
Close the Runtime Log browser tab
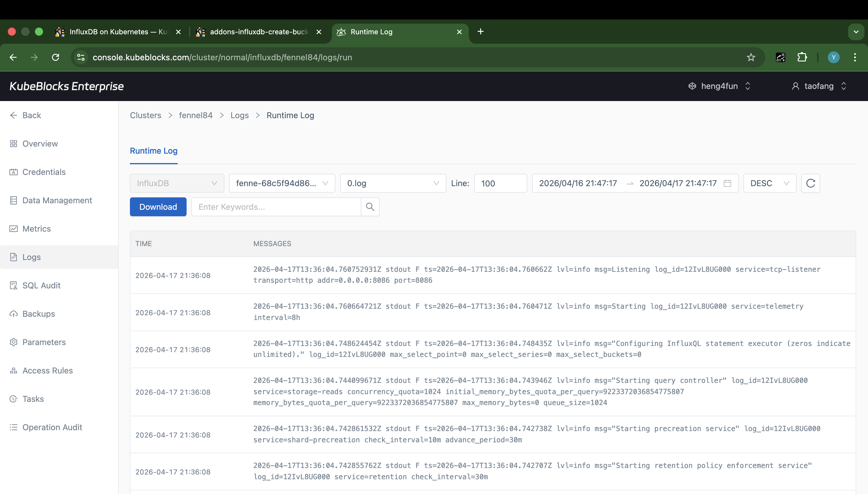(x=459, y=32)
